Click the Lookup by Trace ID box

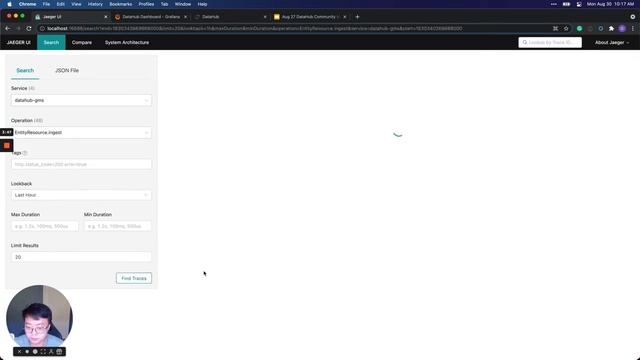[x=550, y=42]
